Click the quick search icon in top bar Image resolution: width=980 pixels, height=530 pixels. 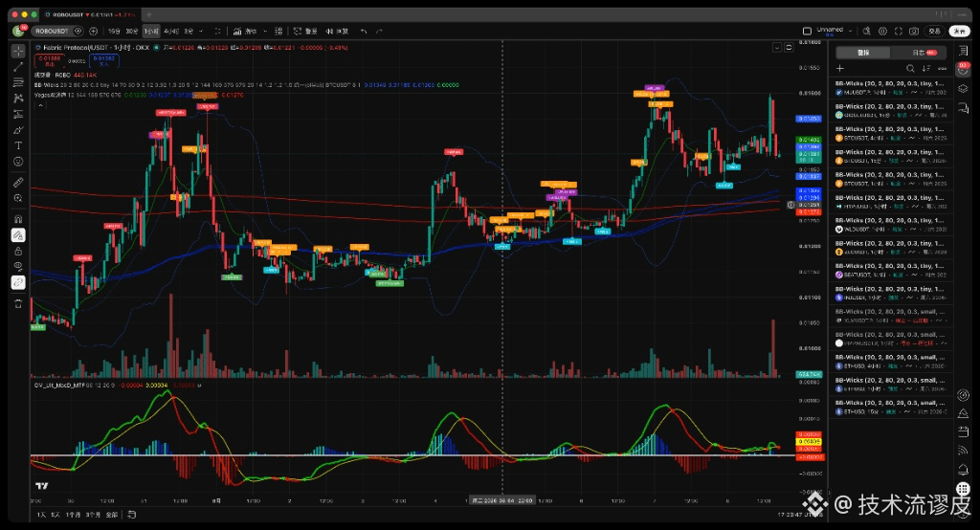point(867,31)
